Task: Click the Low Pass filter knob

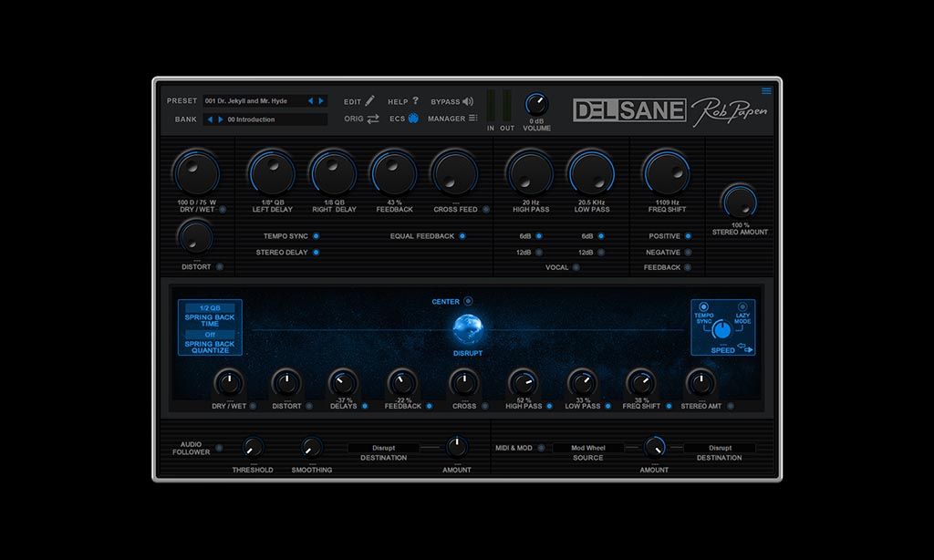Action: (x=591, y=173)
